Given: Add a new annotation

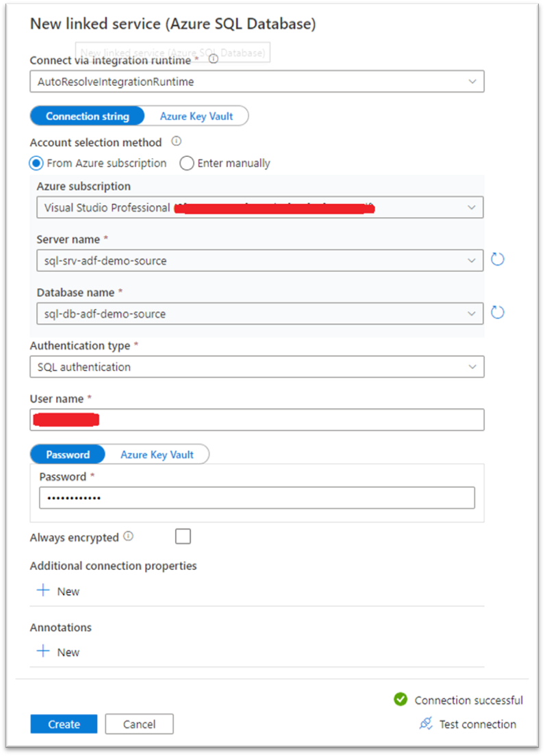Looking at the screenshot, I should (x=58, y=652).
